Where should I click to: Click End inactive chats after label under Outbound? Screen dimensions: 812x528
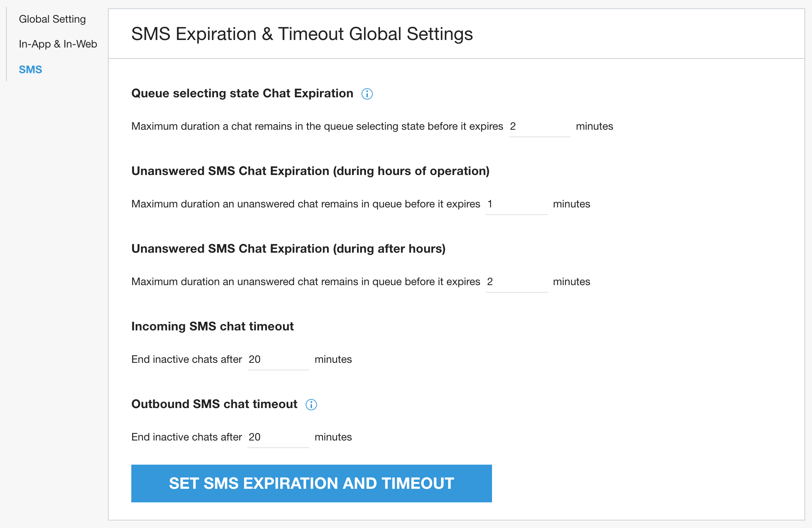pyautogui.click(x=186, y=437)
